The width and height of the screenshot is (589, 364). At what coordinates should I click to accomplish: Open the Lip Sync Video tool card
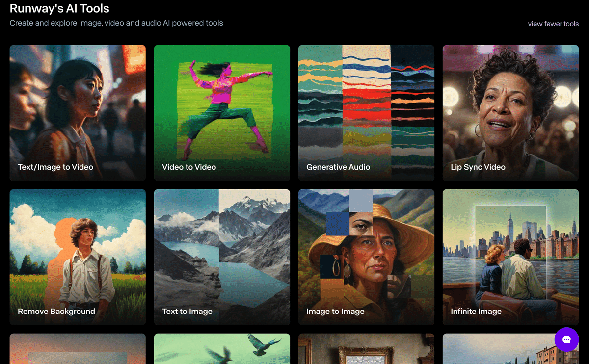click(510, 113)
